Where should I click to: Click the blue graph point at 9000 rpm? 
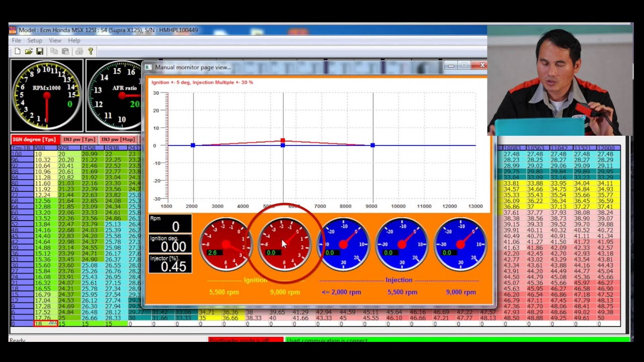coord(373,145)
